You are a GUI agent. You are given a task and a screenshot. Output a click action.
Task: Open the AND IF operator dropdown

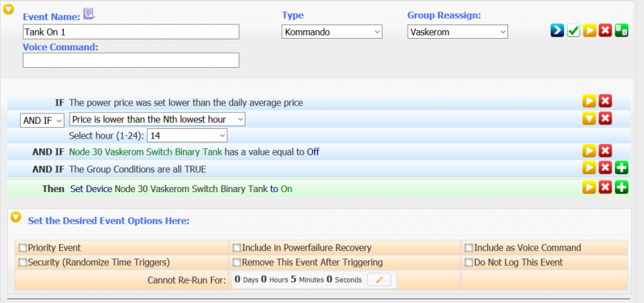click(x=42, y=120)
